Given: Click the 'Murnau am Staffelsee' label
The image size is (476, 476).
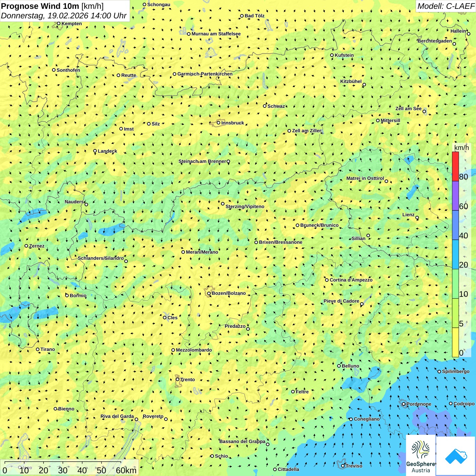Looking at the screenshot, I should click(216, 34).
